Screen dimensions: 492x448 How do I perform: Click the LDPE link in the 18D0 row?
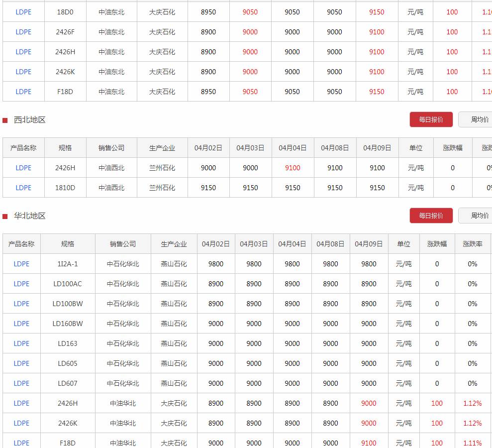click(x=23, y=12)
